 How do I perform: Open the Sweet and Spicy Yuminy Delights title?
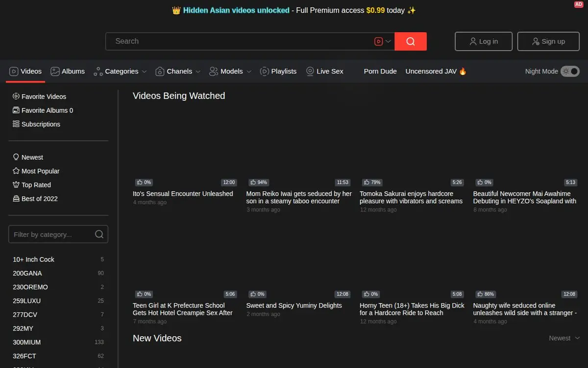294,306
